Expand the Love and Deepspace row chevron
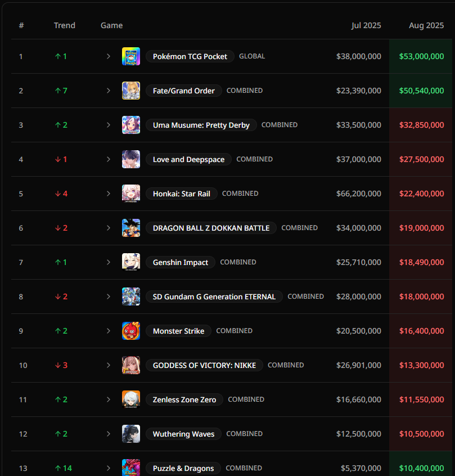This screenshot has height=476, width=455. (x=109, y=159)
